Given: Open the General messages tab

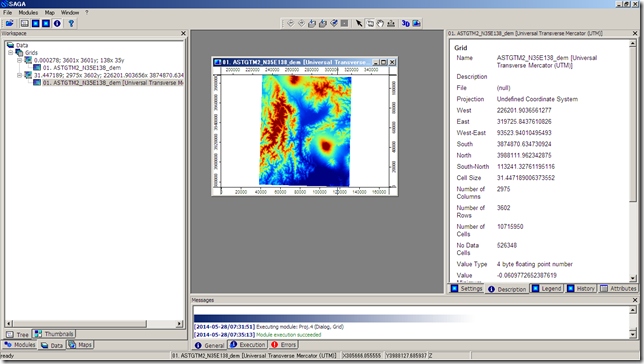Looking at the screenshot, I should point(210,346).
